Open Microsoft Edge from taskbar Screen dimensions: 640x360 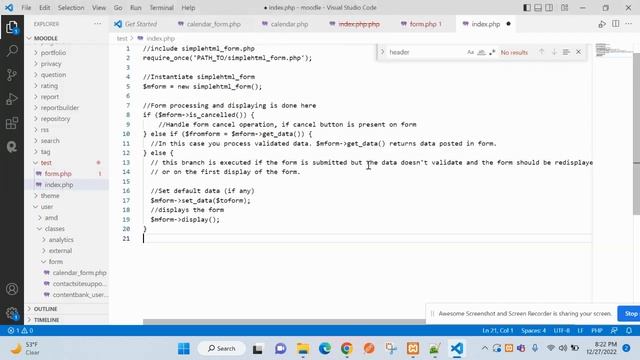tap(325, 349)
